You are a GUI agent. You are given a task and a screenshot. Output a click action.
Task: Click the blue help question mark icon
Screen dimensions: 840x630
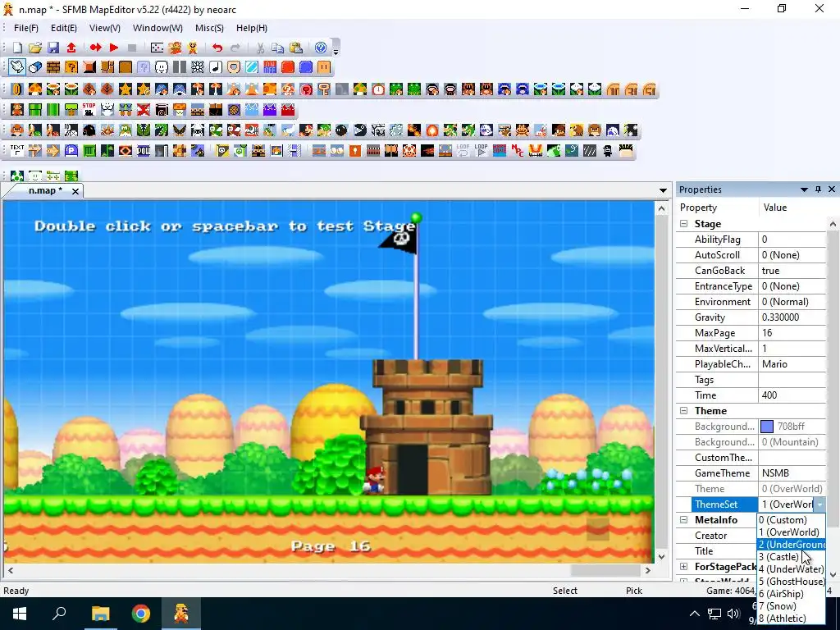(x=321, y=48)
